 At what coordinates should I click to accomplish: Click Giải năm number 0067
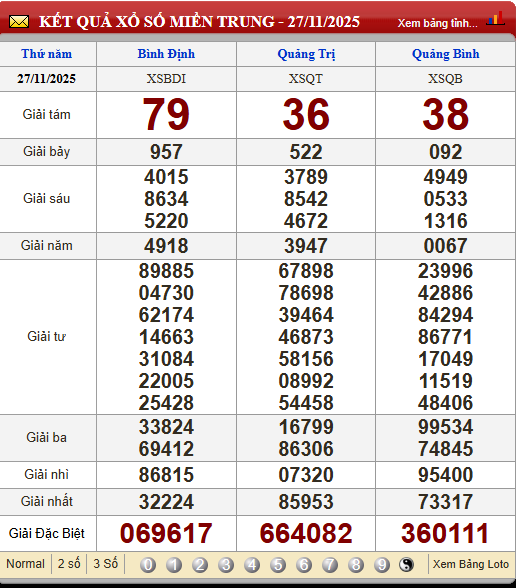pos(446,246)
